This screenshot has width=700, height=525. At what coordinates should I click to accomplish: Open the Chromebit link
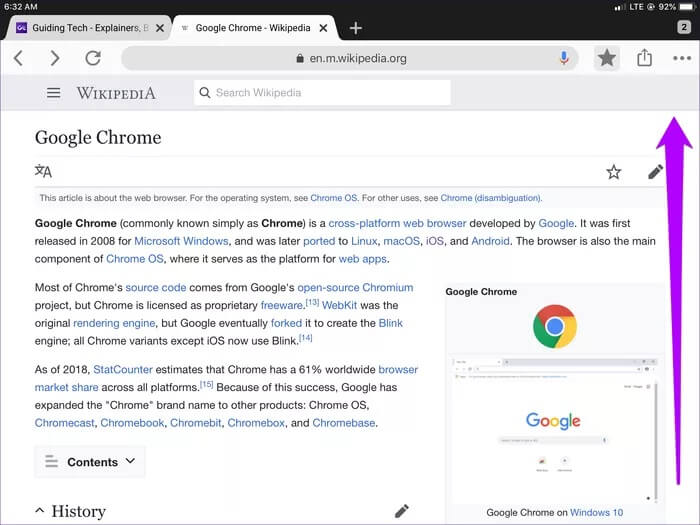(x=196, y=423)
